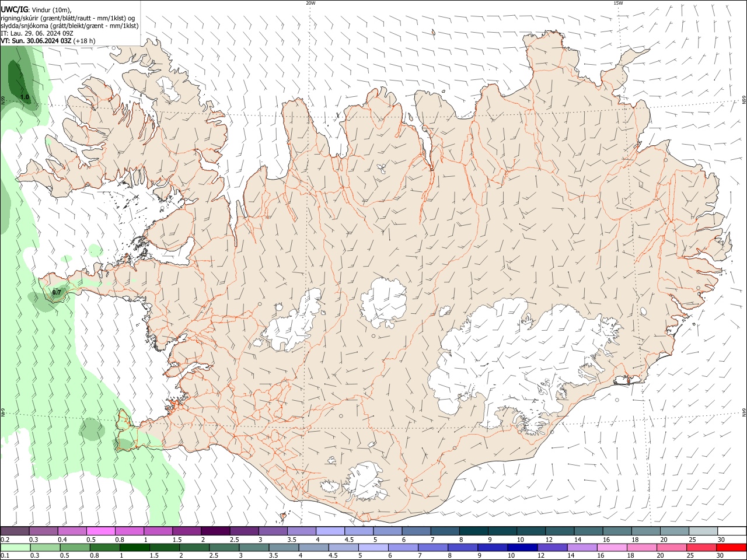Click the 0.7 precipitation value label
Screen dimensions: 747x560
point(57,292)
